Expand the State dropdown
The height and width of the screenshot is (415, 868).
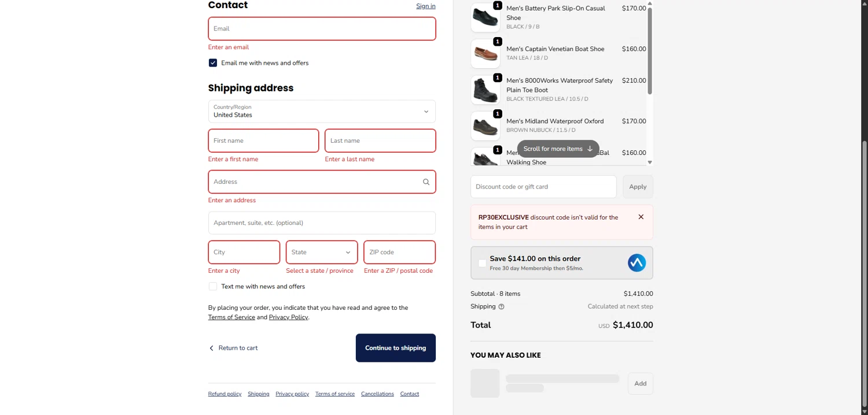point(322,252)
